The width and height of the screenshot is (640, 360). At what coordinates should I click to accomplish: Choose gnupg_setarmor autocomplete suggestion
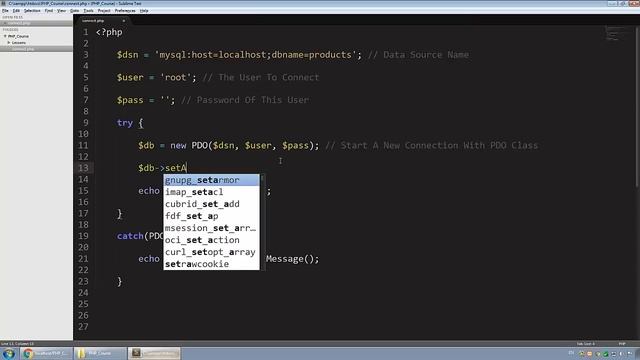click(211, 180)
